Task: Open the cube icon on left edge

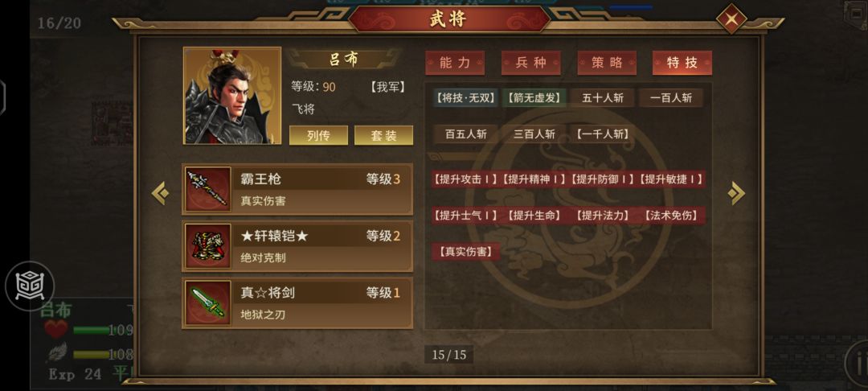Action: [x=30, y=286]
